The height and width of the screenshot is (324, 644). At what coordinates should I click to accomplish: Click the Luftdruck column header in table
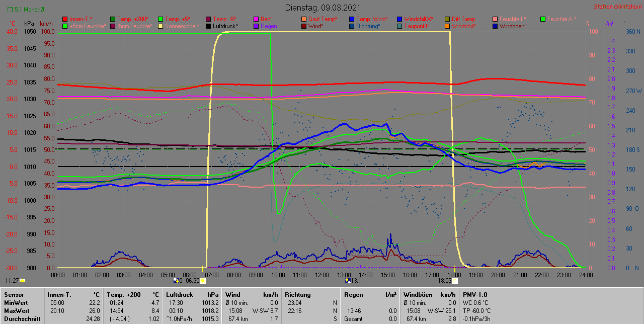[x=179, y=295]
